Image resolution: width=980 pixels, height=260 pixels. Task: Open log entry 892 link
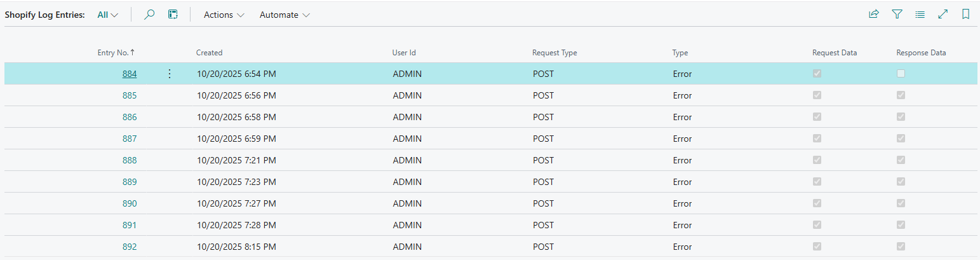[x=129, y=247]
